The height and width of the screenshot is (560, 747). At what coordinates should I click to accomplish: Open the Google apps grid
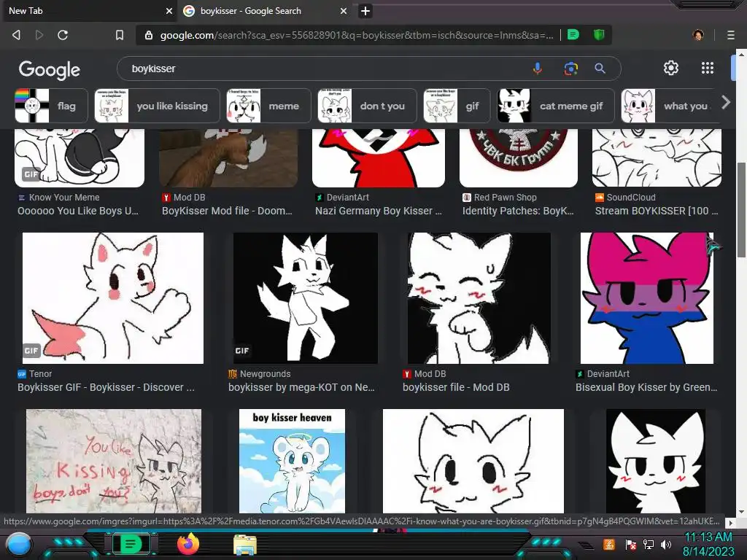[708, 68]
